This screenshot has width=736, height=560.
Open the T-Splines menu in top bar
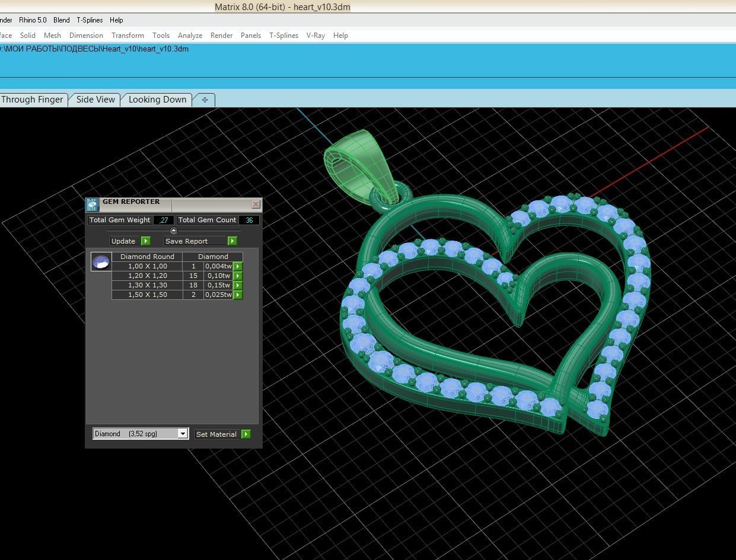(x=90, y=20)
